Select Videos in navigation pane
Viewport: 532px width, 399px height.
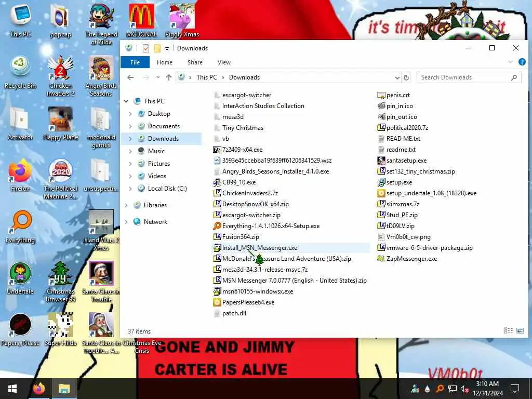coord(157,176)
